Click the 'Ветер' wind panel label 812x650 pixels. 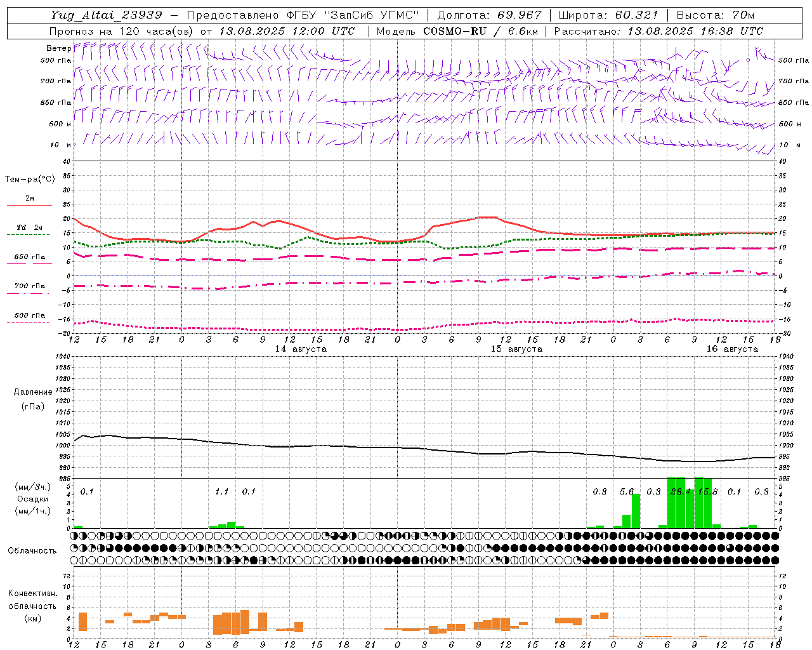(59, 48)
